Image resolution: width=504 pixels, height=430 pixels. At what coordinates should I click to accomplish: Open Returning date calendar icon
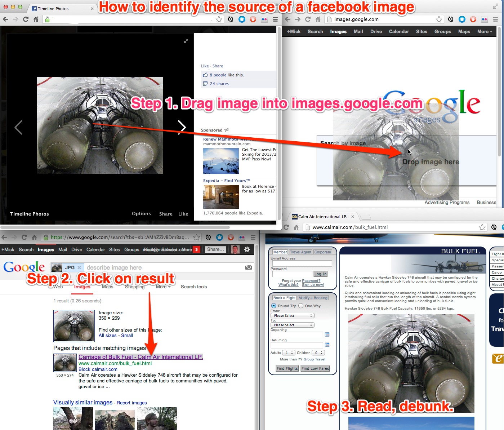click(x=327, y=345)
